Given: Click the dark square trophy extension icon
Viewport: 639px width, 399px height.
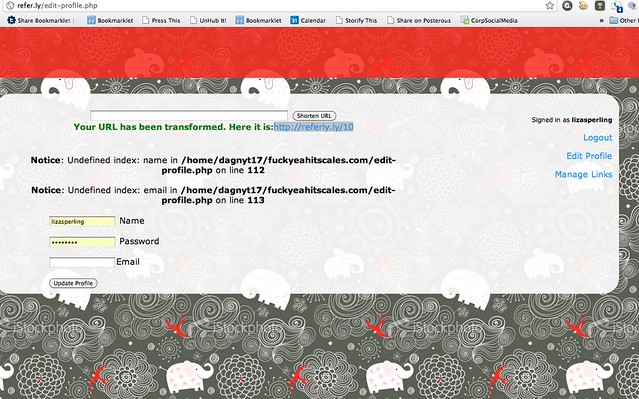Looking at the screenshot, I should (599, 5).
